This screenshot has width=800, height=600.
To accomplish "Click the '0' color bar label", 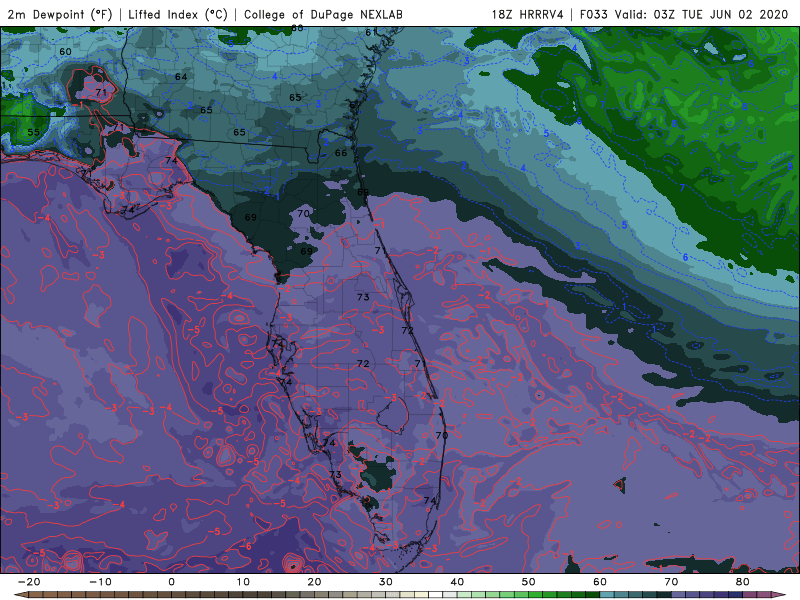I will point(171,582).
